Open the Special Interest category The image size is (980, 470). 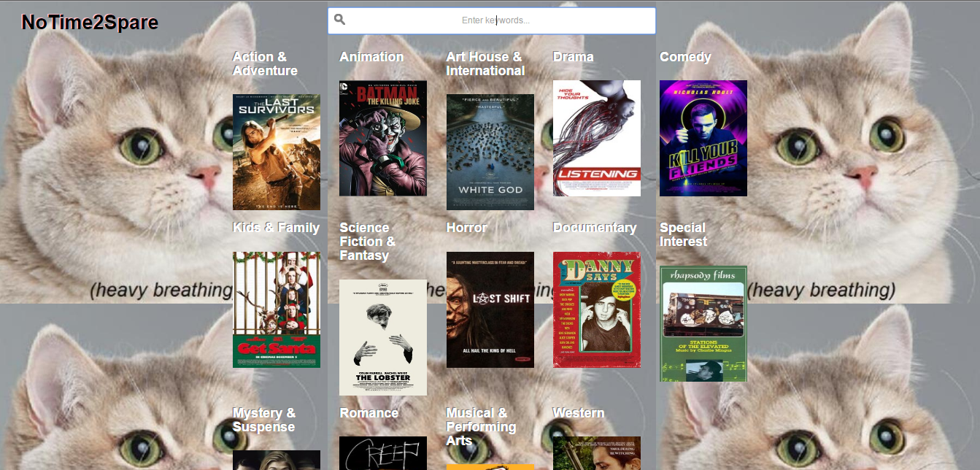coord(684,234)
